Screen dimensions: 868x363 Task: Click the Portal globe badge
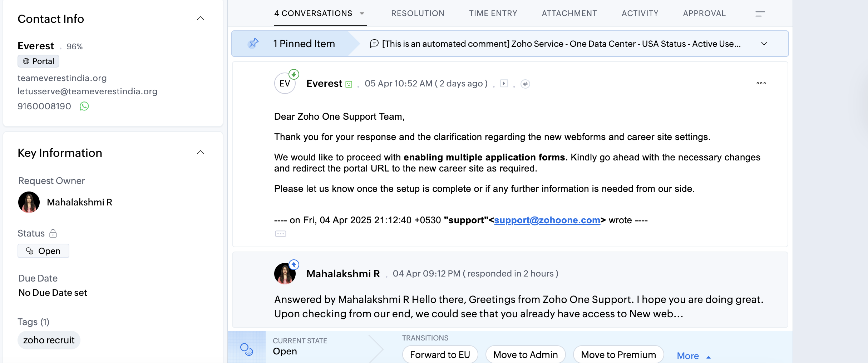(38, 61)
